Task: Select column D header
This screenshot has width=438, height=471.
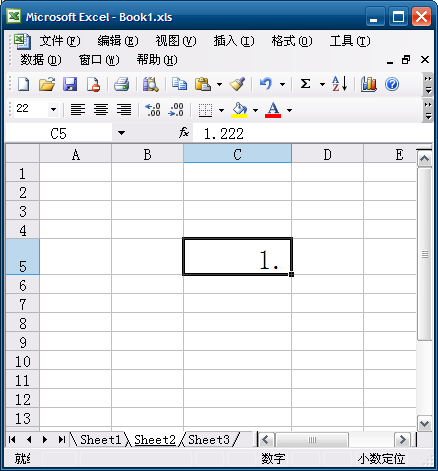Action: pyautogui.click(x=327, y=155)
